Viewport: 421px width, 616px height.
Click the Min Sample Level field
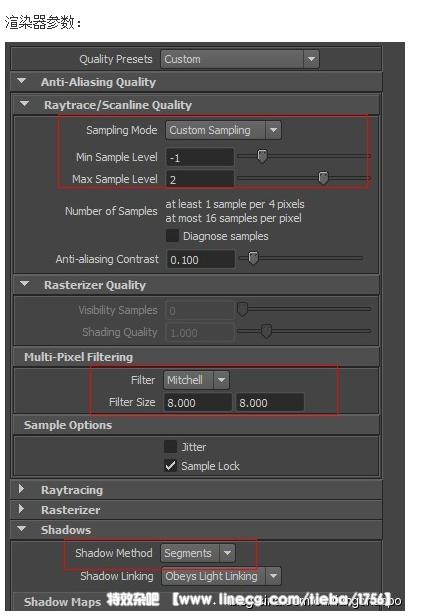(200, 158)
